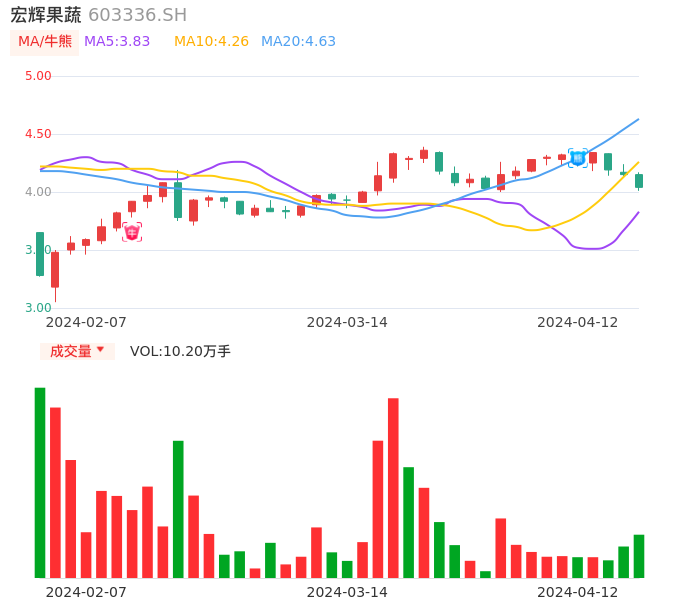Open the 成交量 indicator dropdown arrow
686x606 pixels.
tap(100, 350)
